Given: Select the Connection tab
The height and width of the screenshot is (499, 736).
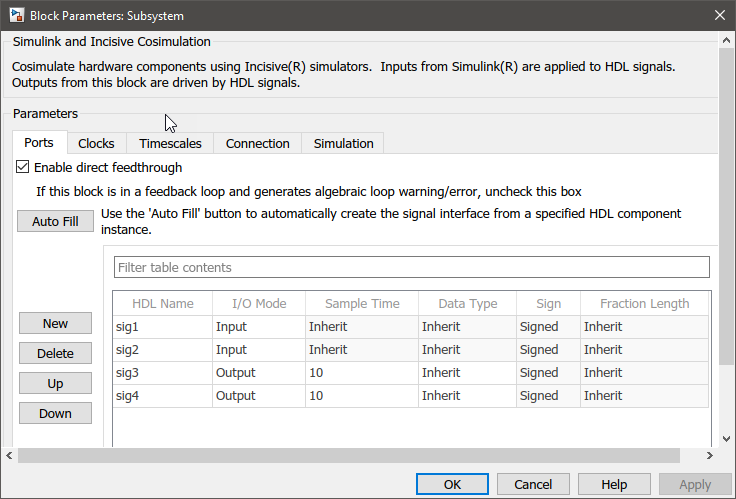Looking at the screenshot, I should point(257,143).
